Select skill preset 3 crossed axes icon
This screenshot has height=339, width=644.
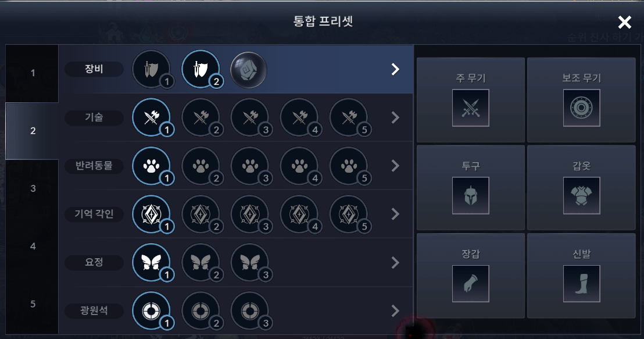click(250, 117)
